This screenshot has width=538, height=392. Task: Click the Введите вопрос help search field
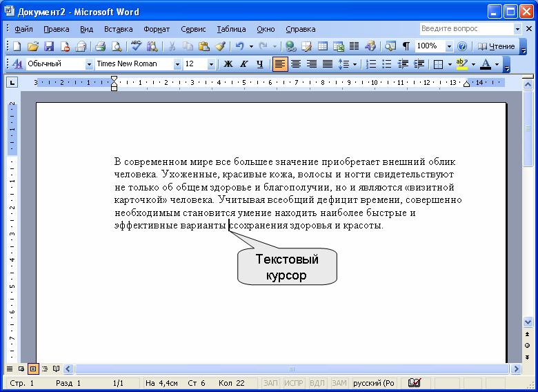(x=466, y=29)
